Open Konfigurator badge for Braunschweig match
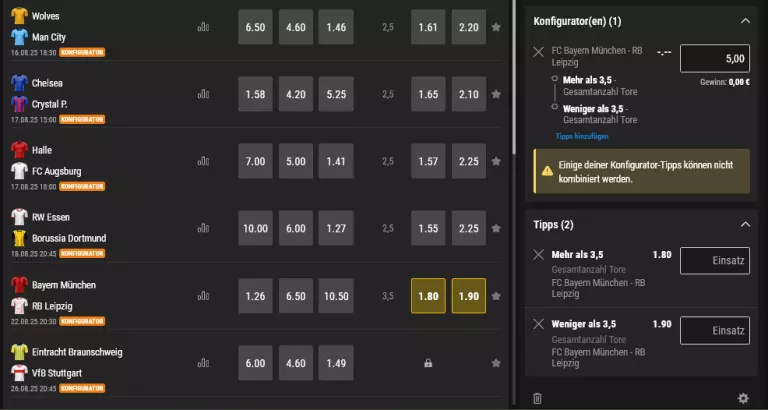Viewport: 768px width, 410px height. [82, 388]
